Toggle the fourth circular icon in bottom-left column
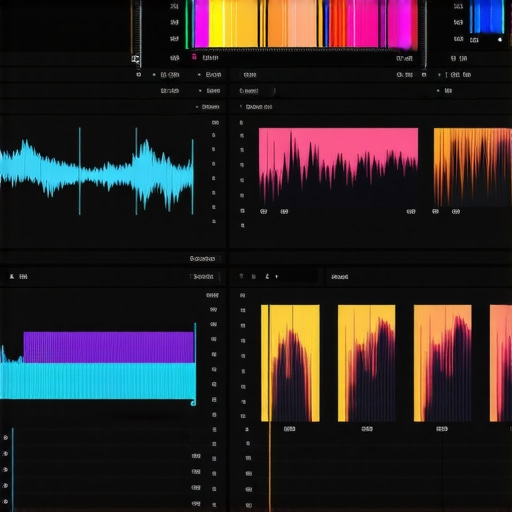This screenshot has width=512, height=512. click(6, 486)
